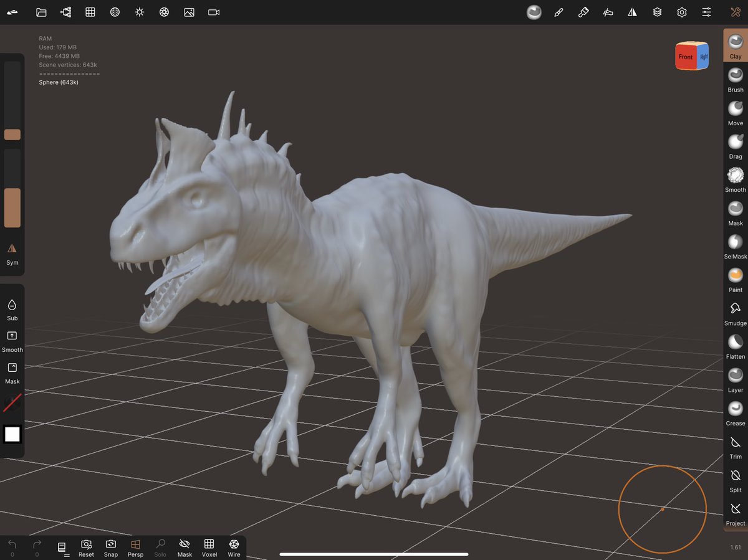This screenshot has height=560, width=748.
Task: Select the Trim tool
Action: tap(736, 446)
